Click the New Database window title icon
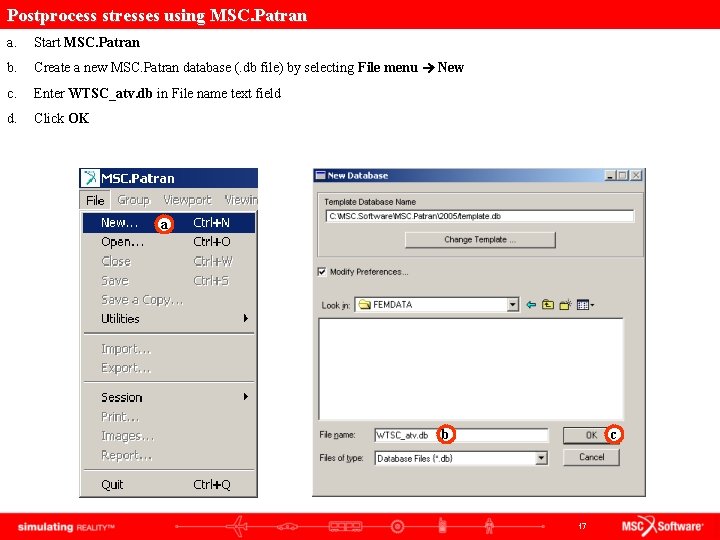The width and height of the screenshot is (720, 540). click(x=320, y=175)
